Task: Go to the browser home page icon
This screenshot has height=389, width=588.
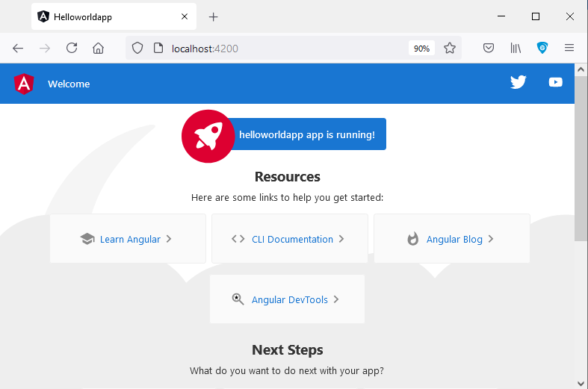Action: tap(99, 48)
